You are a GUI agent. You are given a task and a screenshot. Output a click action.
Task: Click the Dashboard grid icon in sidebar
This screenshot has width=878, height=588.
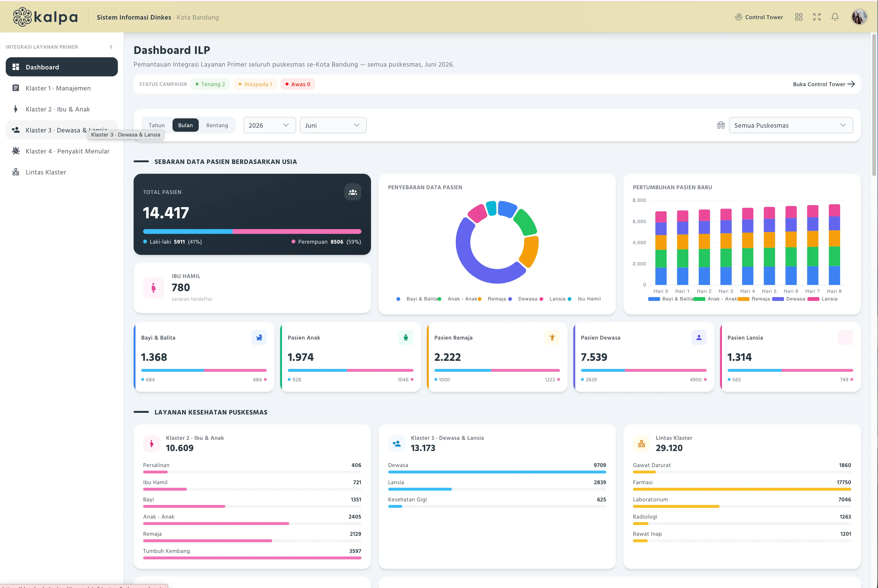[16, 67]
